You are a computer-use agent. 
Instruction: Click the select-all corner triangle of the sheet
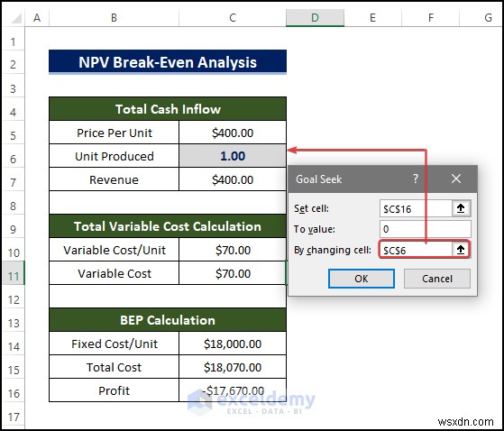tap(16, 19)
